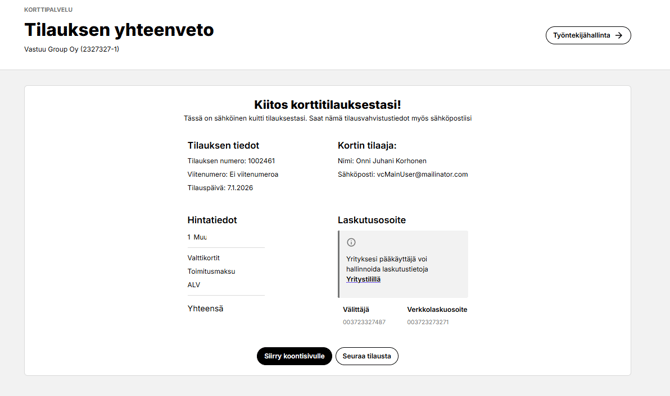The width and height of the screenshot is (670, 396).
Task: Click 'Kortin tilaaja:' section heading
Action: 367,146
